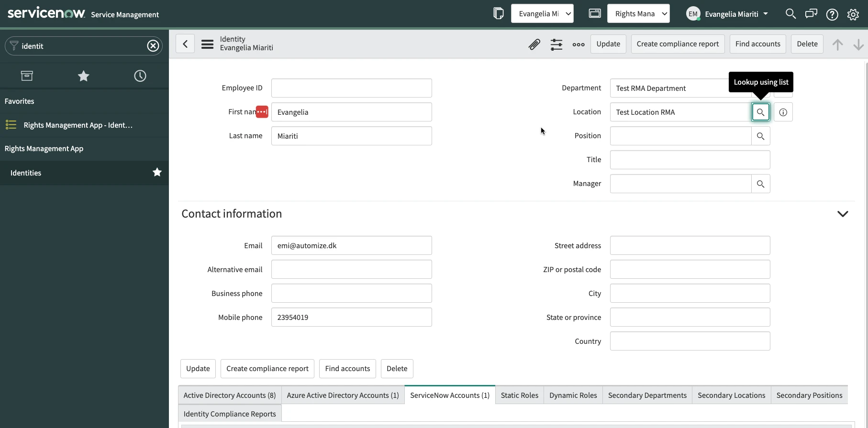Open the global search magnifier
Viewport: 868px width, 428px height.
(x=790, y=14)
